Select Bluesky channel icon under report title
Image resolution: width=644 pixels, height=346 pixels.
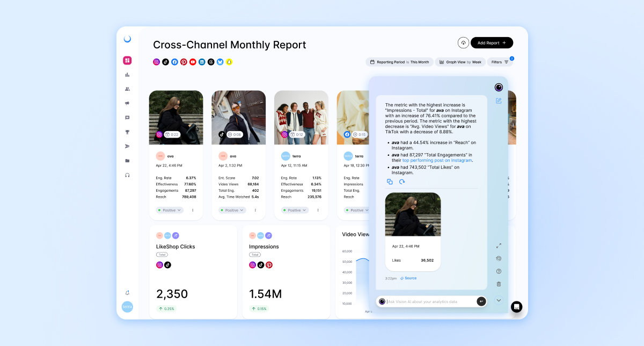coord(220,62)
